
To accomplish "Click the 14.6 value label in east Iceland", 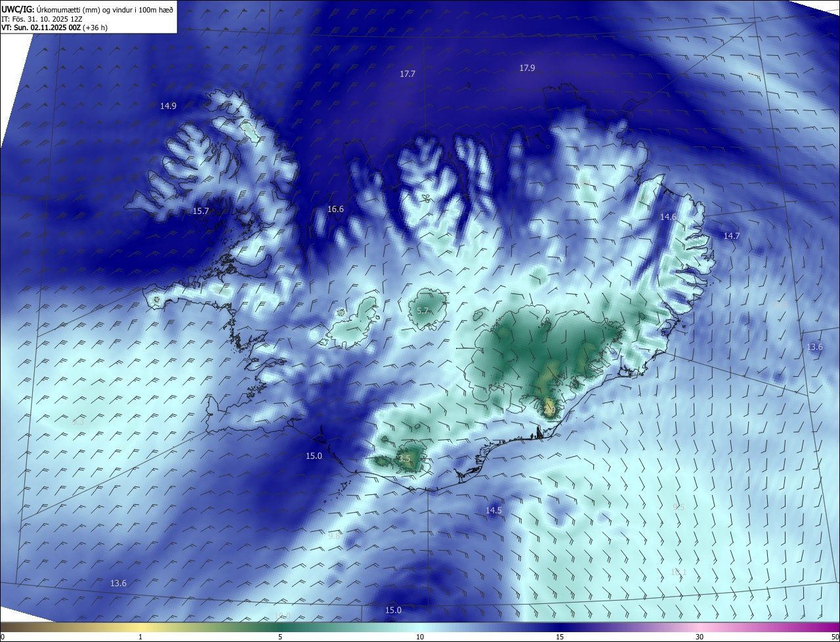I will coord(668,217).
